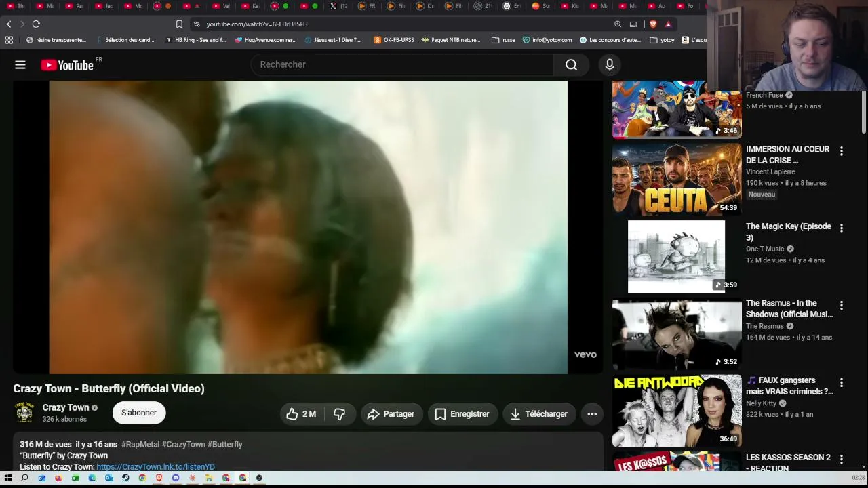Open the HugAvenue.com bookmark
The height and width of the screenshot is (488, 868).
point(265,40)
